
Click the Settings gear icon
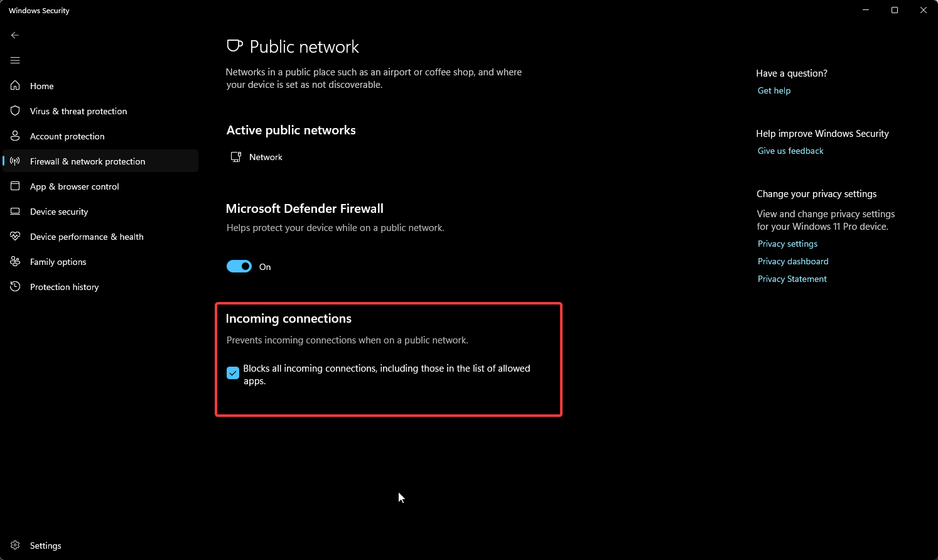pyautogui.click(x=15, y=545)
